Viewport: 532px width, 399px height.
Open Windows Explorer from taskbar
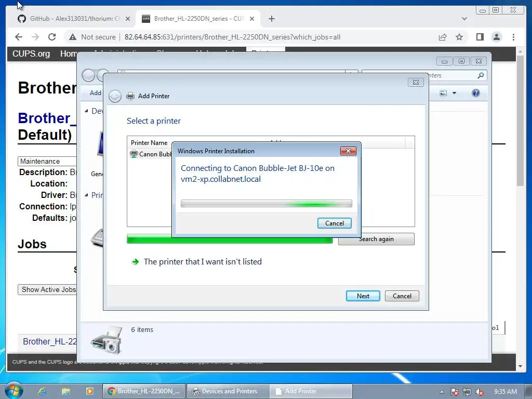[66, 391]
